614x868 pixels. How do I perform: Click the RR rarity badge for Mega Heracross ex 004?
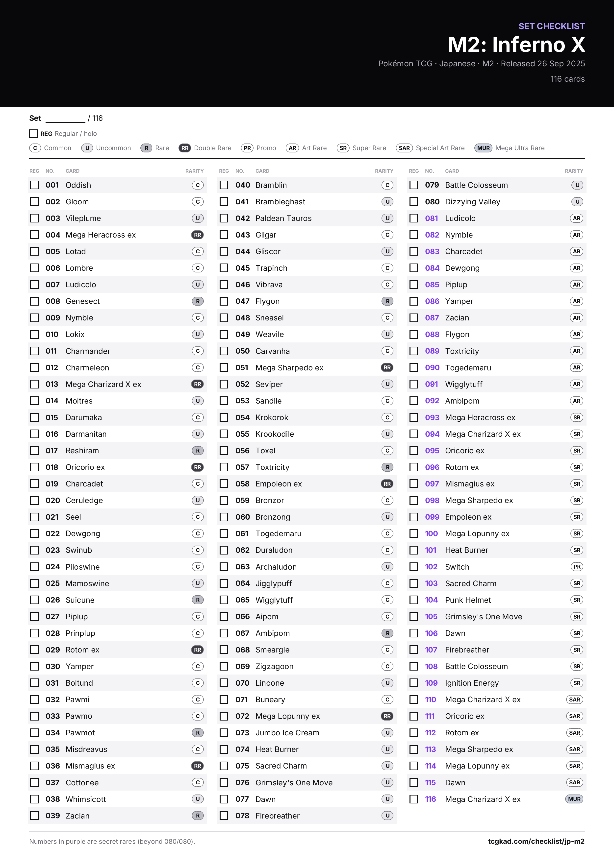click(198, 235)
